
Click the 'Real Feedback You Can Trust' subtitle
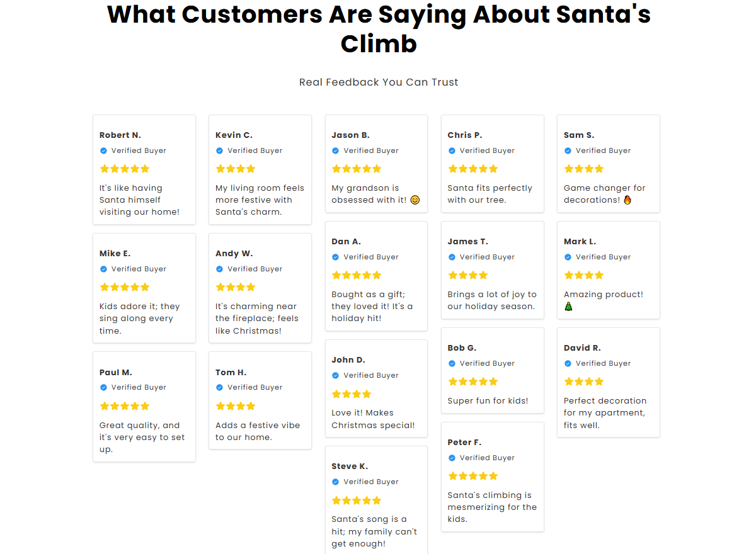379,82
